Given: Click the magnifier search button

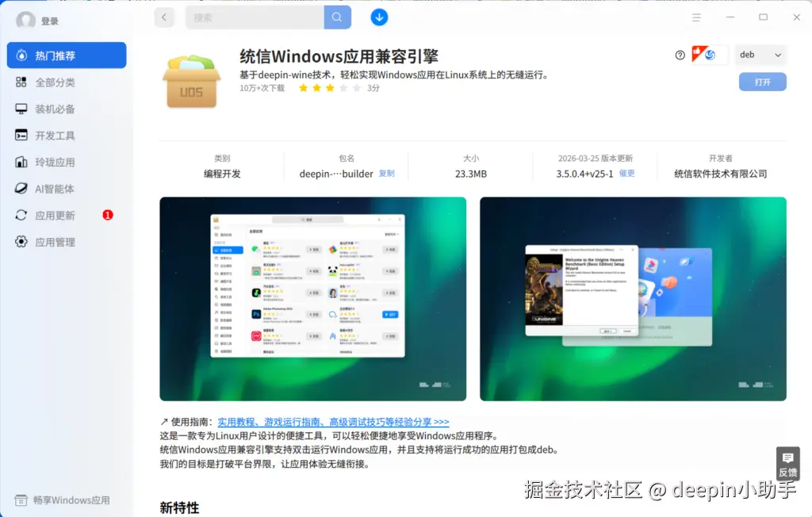Looking at the screenshot, I should (337, 17).
